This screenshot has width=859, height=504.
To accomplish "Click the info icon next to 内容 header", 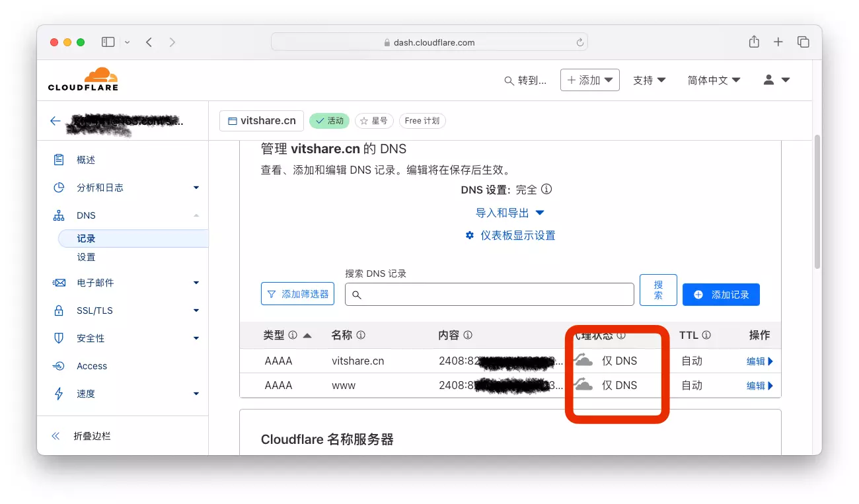I will 468,336.
